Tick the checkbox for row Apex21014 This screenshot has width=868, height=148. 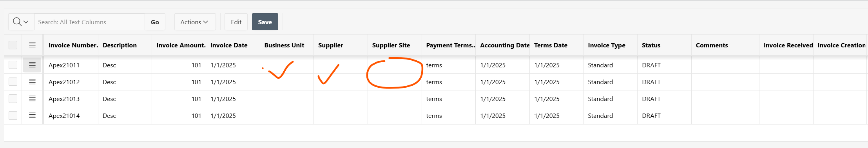[x=13, y=116]
